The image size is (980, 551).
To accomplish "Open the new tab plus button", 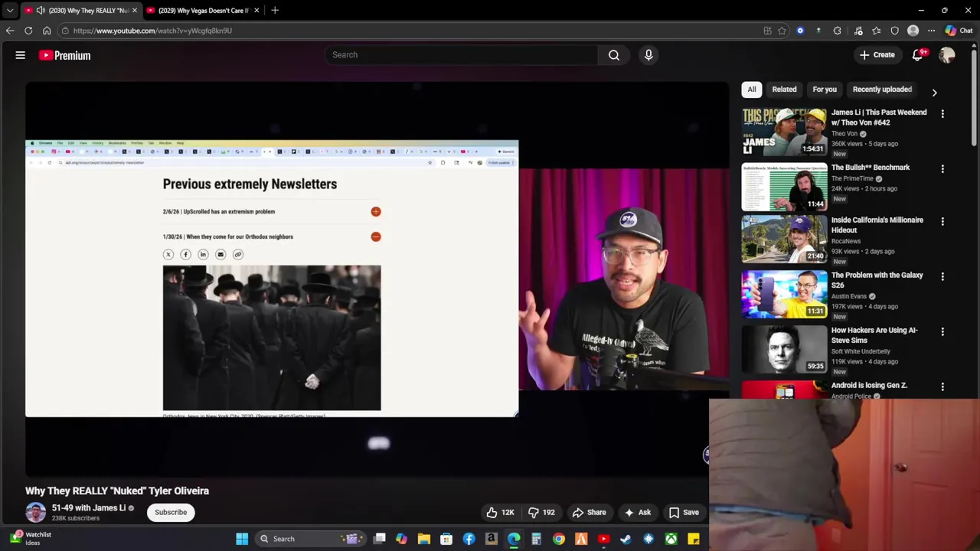I will coord(275,11).
